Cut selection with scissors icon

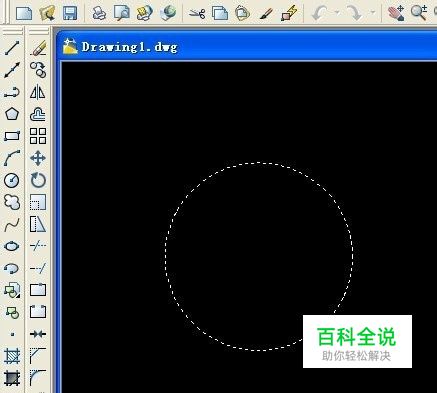[x=197, y=13]
